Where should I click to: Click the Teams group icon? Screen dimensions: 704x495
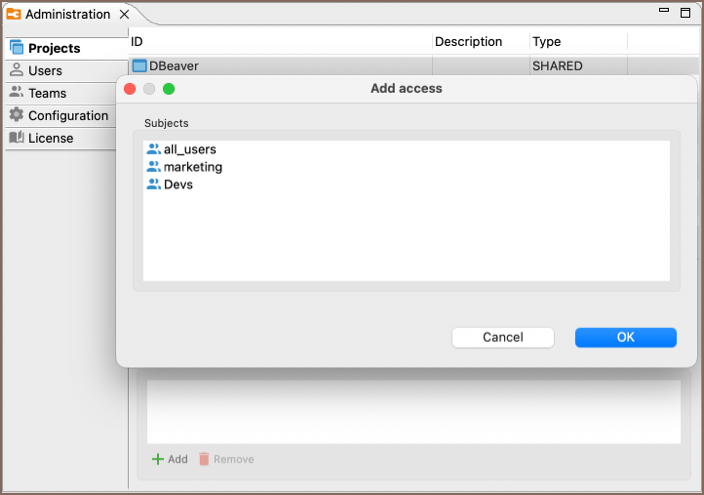click(x=16, y=93)
